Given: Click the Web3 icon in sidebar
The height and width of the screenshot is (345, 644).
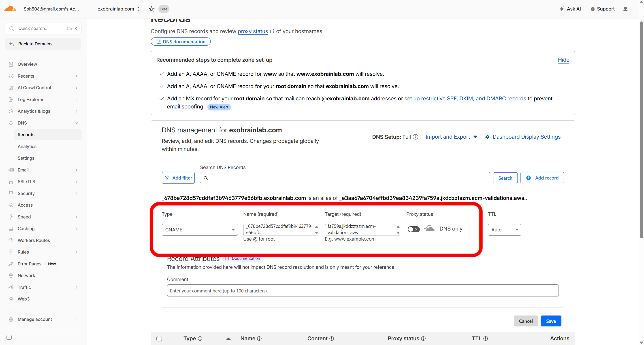Looking at the screenshot, I should [11, 299].
